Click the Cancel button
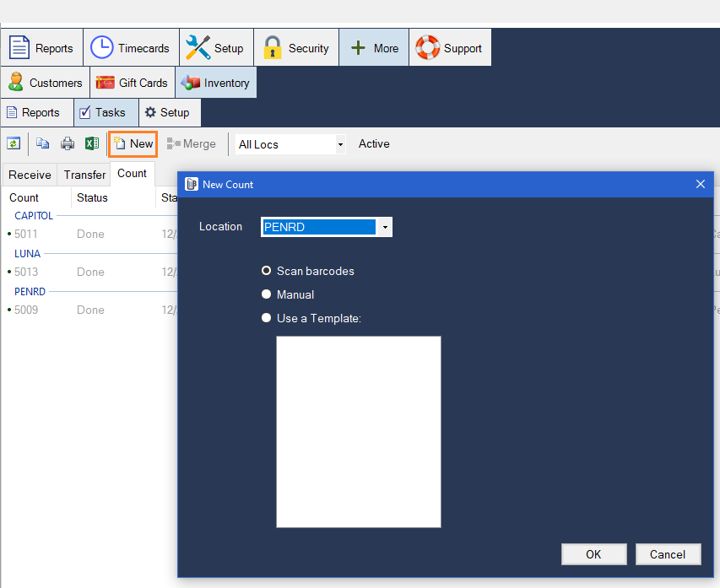 pyautogui.click(x=668, y=554)
